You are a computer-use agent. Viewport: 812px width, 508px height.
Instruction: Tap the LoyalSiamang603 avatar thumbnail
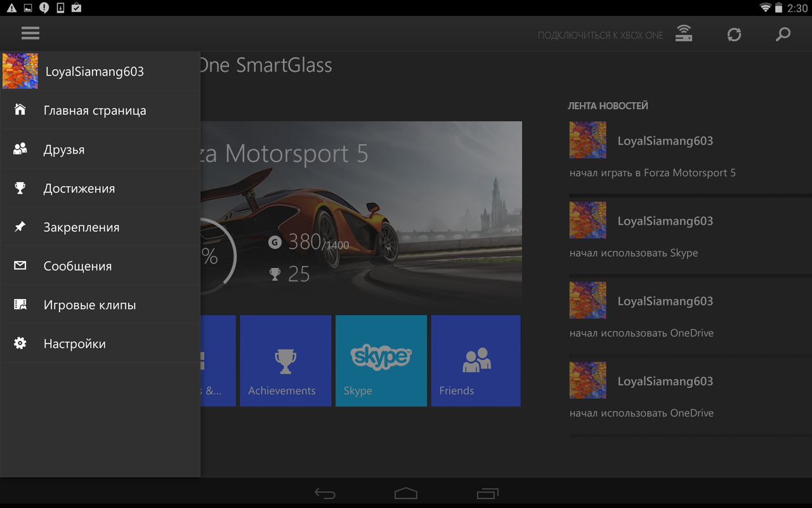click(20, 70)
